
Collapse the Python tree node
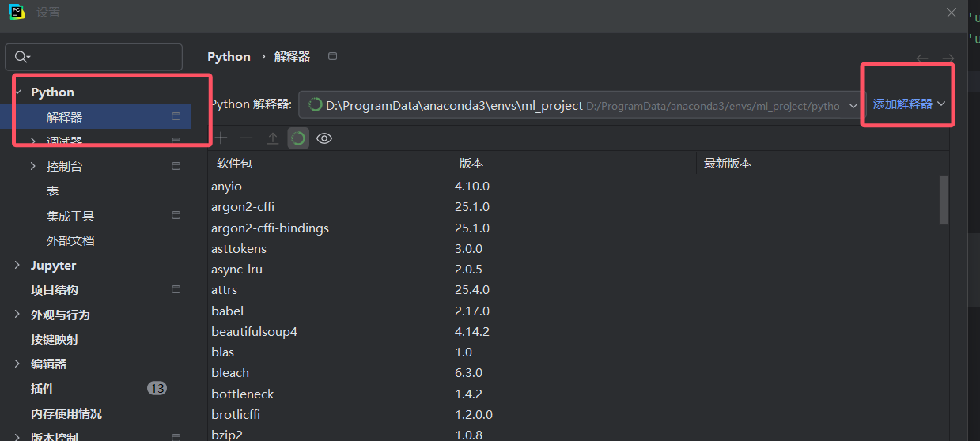pyautogui.click(x=17, y=92)
